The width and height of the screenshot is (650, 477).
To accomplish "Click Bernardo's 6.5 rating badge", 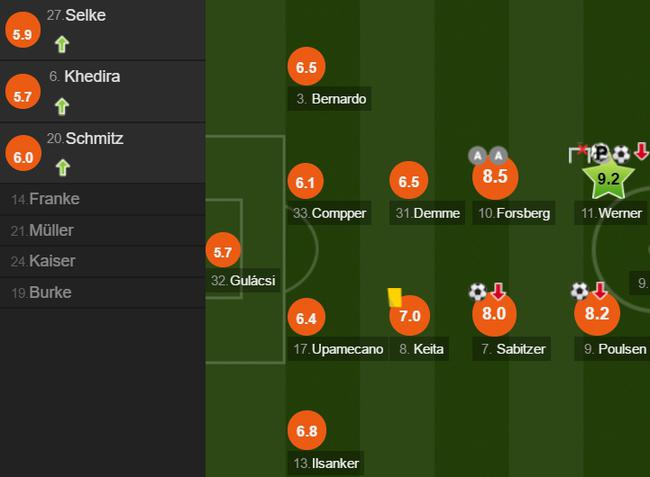I will pyautogui.click(x=306, y=68).
